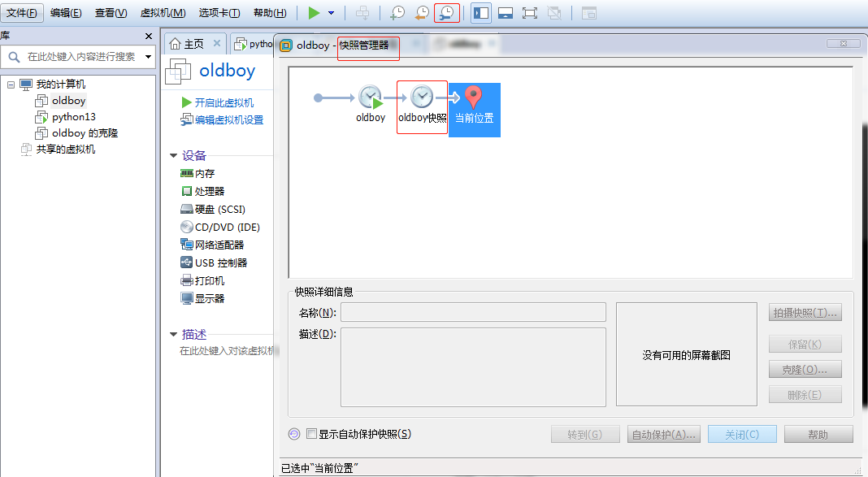The image size is (868, 477).
Task: Click the 编辑虚拟机设置 link
Action: (x=228, y=119)
